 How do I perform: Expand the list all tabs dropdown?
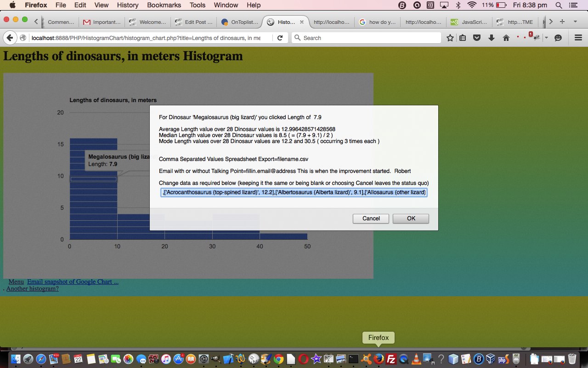(x=575, y=22)
